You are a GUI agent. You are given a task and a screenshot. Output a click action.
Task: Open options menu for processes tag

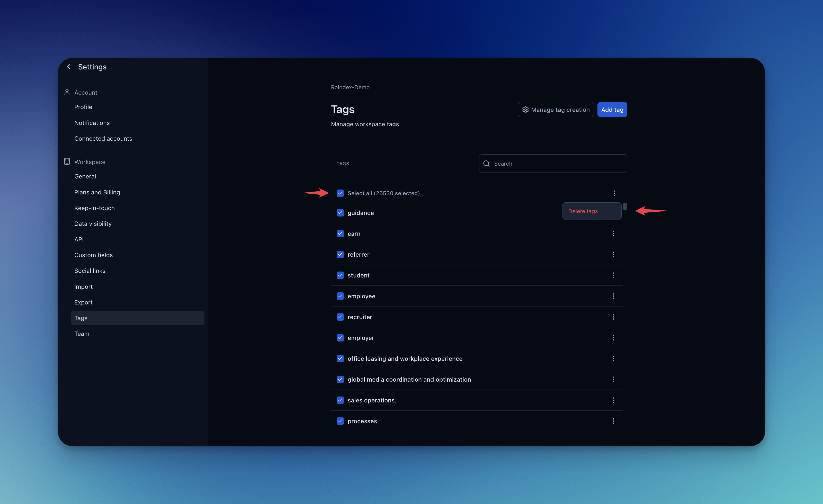(613, 421)
